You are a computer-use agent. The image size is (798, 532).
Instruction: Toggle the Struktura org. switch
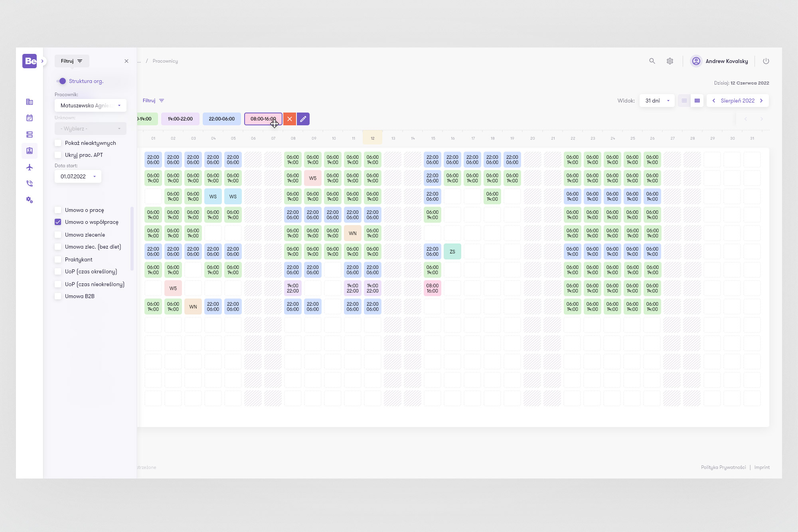(61, 81)
